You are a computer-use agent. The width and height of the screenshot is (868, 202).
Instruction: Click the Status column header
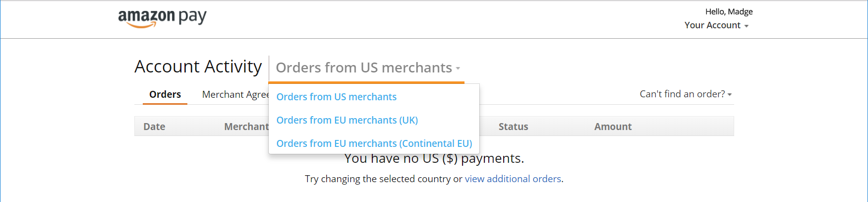513,127
